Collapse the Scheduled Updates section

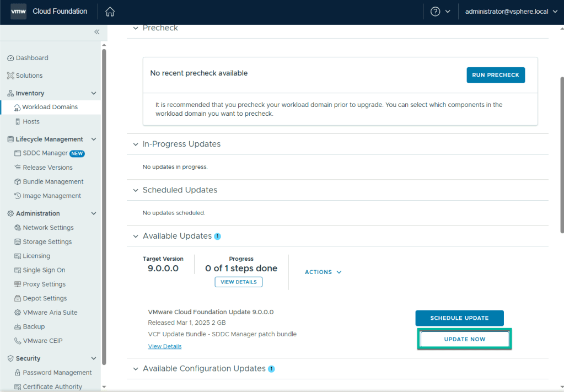pyautogui.click(x=136, y=190)
